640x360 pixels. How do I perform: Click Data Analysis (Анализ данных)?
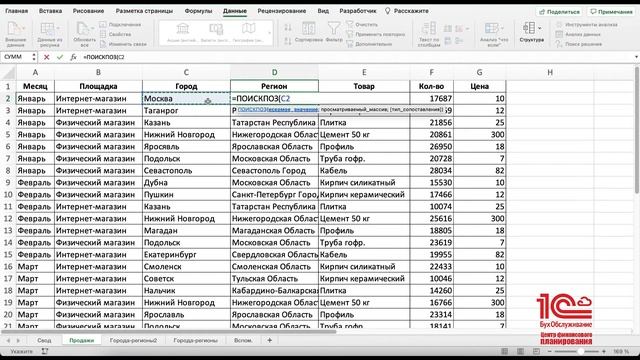click(578, 34)
